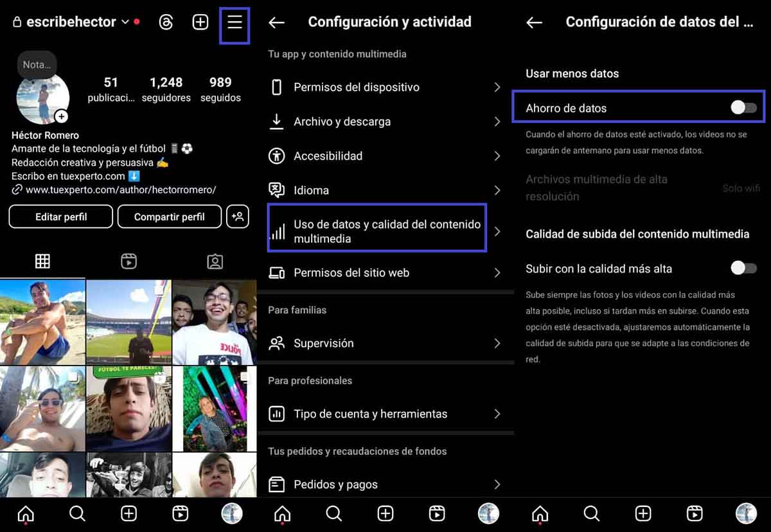This screenshot has width=771, height=532.
Task: Tap the Permisos del dispositivo phone icon
Action: click(x=277, y=87)
